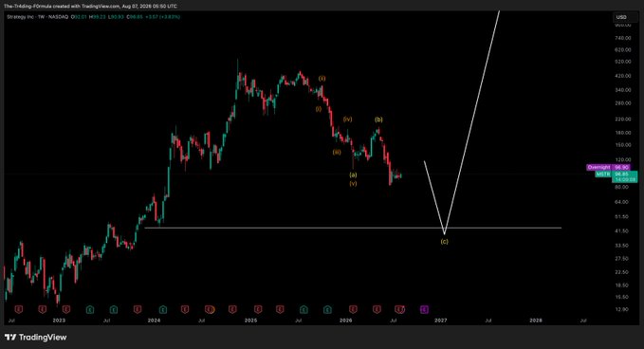Screen dimensions: 644x349
Task: Click the (ii) wave label near the top
Action: point(322,79)
